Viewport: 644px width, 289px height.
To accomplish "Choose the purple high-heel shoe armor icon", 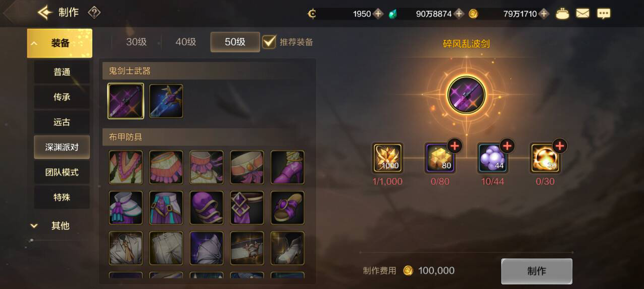I will (x=287, y=167).
